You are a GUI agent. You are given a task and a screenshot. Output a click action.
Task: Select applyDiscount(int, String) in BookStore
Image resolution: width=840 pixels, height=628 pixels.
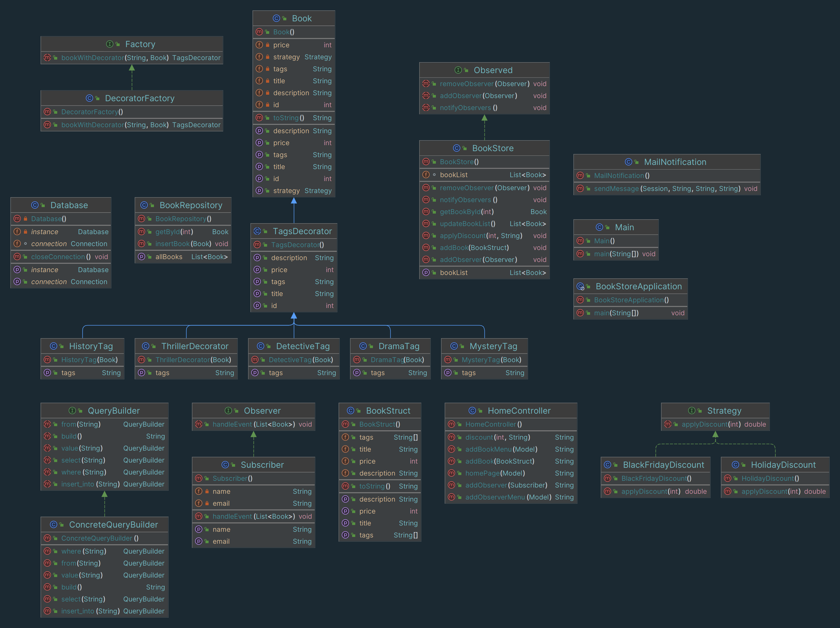click(484, 236)
